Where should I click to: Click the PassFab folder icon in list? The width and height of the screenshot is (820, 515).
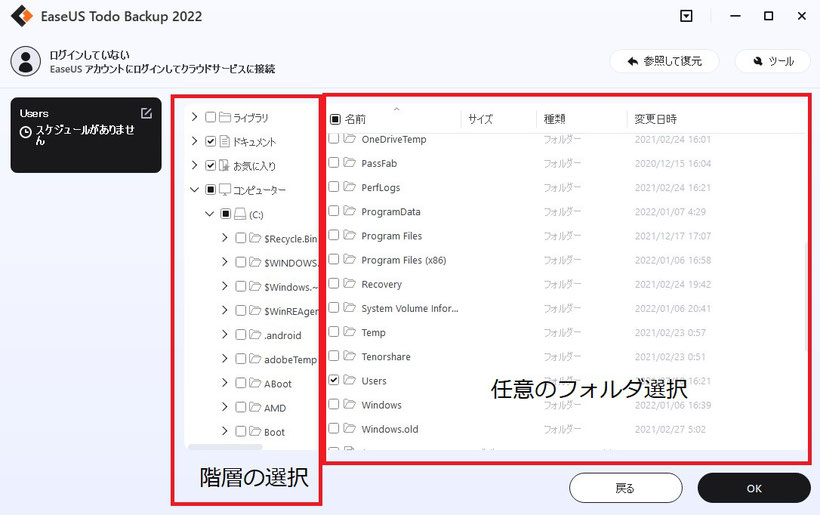coord(349,163)
